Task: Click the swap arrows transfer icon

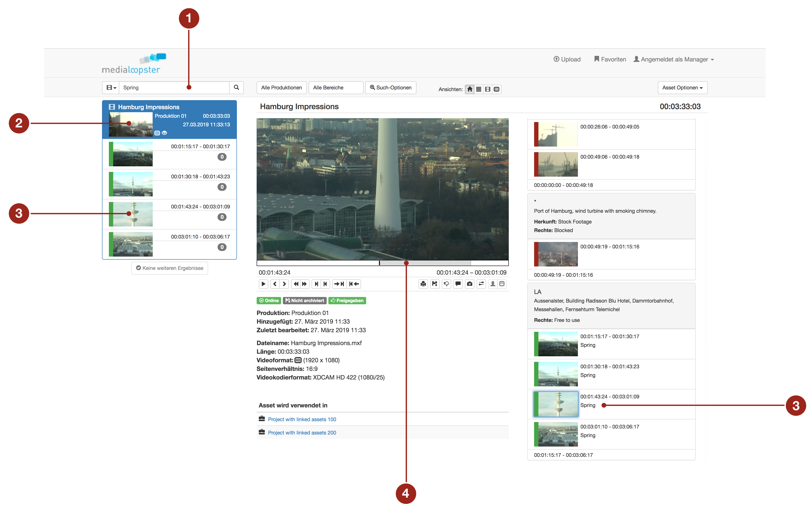Action: [x=481, y=284]
